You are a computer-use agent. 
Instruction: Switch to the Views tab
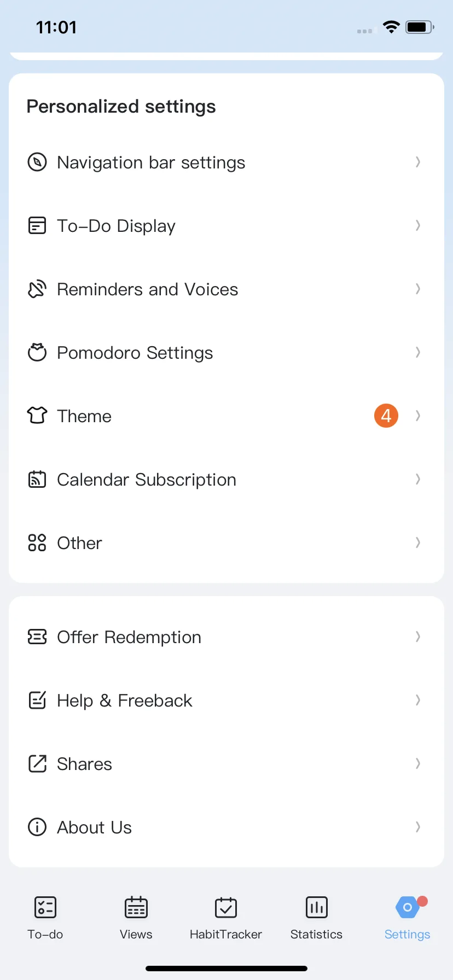tap(136, 918)
